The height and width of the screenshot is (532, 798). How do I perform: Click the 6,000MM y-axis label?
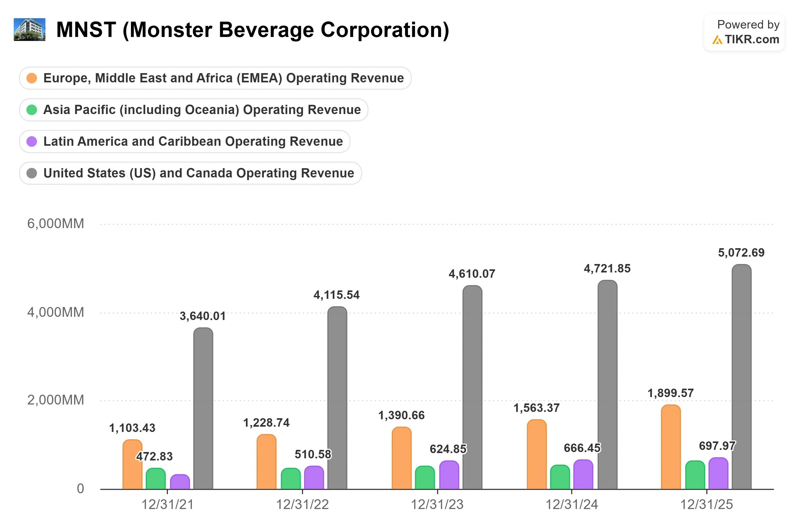(56, 224)
